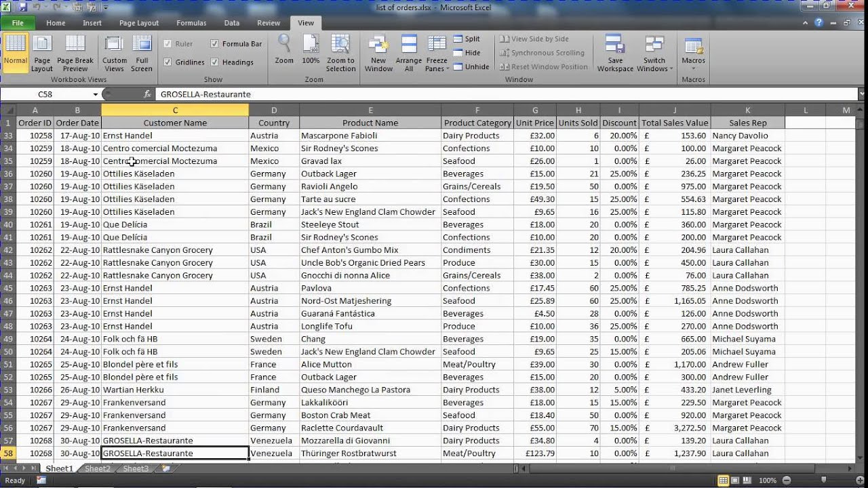Split the worksheet window
Viewport: 868px width, 488px height.
tap(467, 39)
